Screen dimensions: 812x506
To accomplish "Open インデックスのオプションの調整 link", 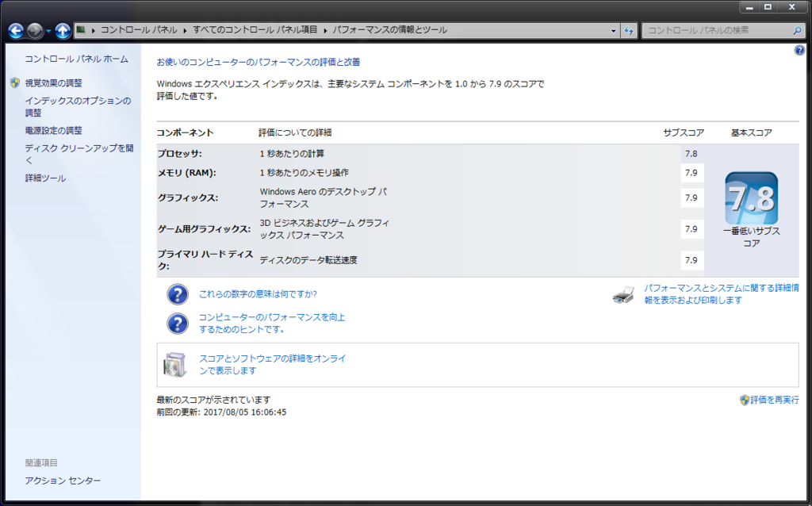I will click(78, 107).
